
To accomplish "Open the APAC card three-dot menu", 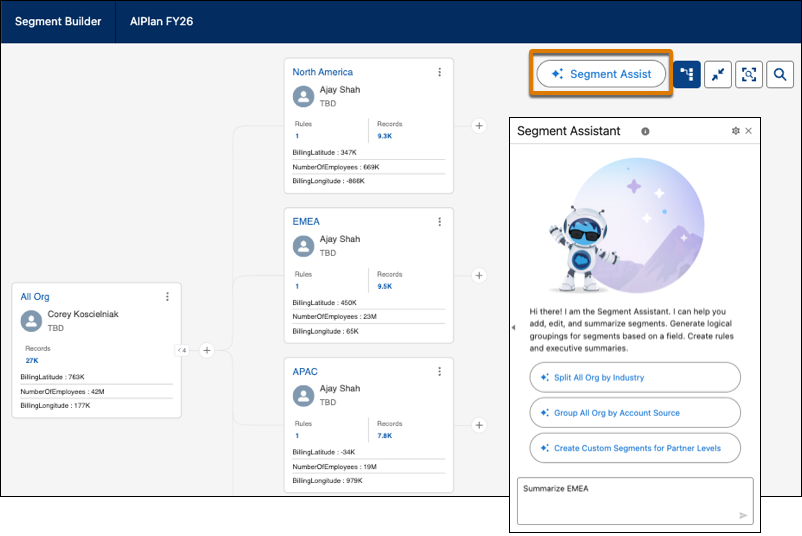I will [x=439, y=372].
